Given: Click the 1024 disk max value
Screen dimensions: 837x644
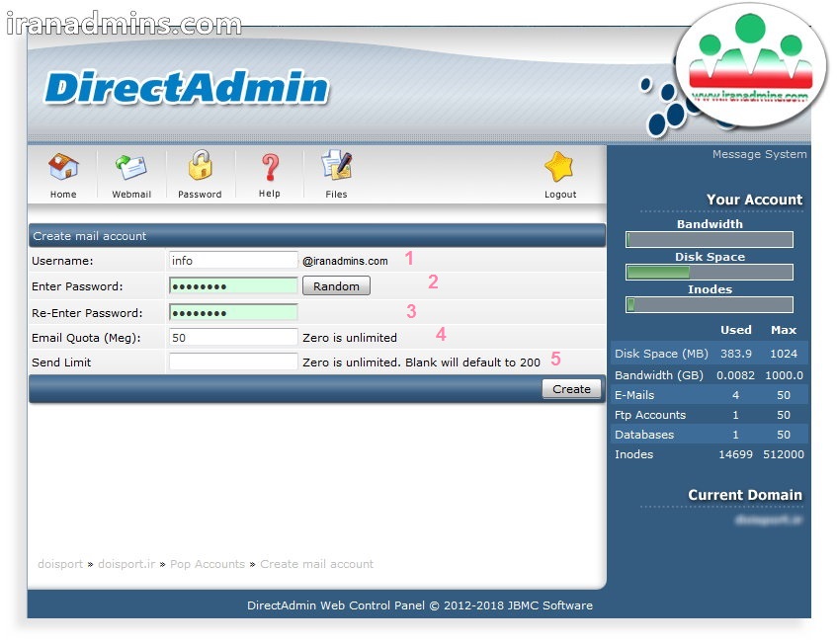Looking at the screenshot, I should 783,354.
